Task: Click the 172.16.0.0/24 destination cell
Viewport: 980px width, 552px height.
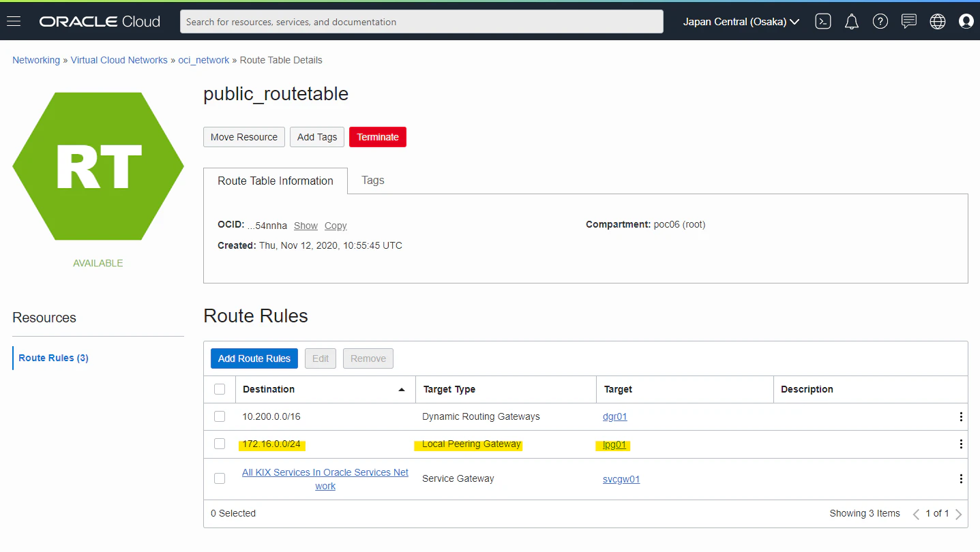Action: (271, 444)
